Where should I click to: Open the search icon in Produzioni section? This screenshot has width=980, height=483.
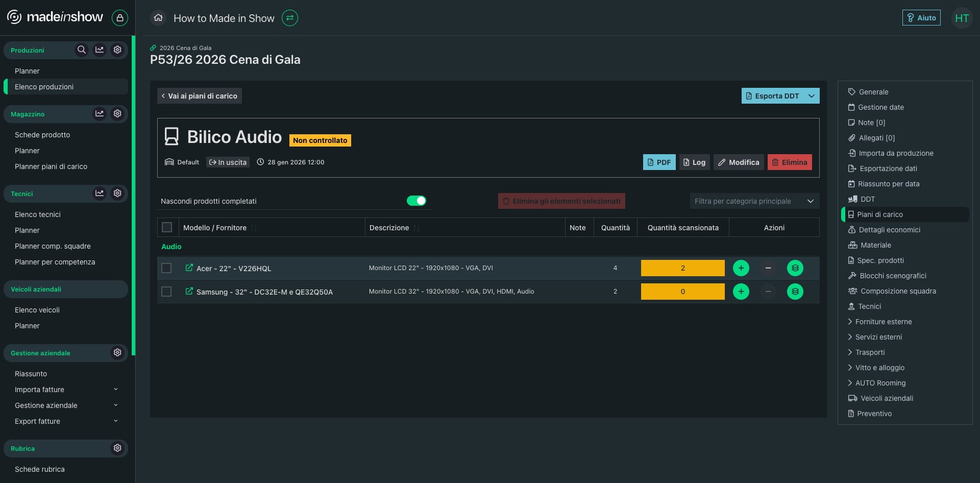(82, 50)
